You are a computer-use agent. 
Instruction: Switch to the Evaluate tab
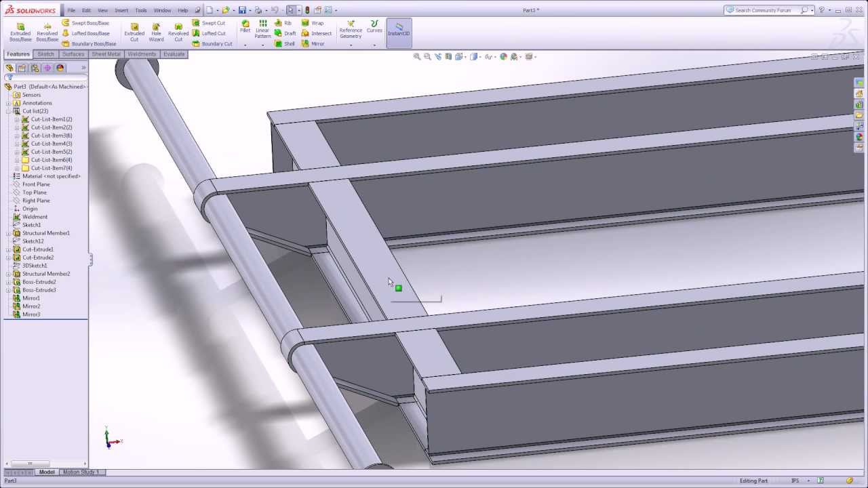tap(174, 54)
